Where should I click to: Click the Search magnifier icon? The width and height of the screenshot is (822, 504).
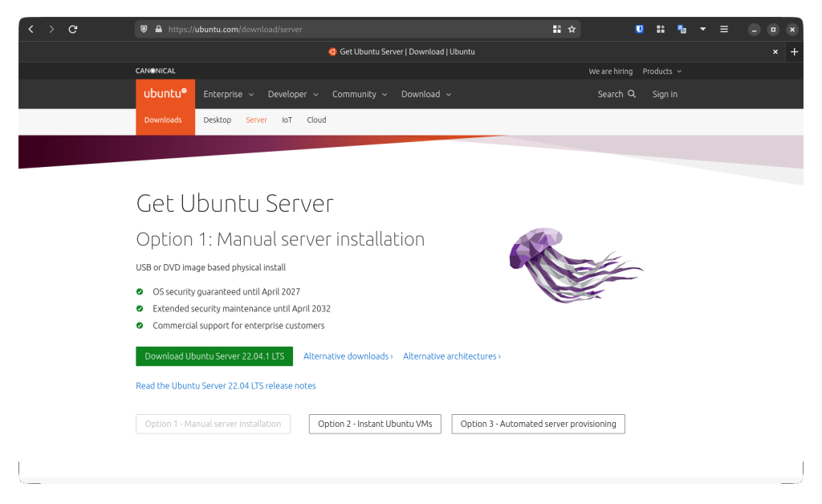(632, 94)
